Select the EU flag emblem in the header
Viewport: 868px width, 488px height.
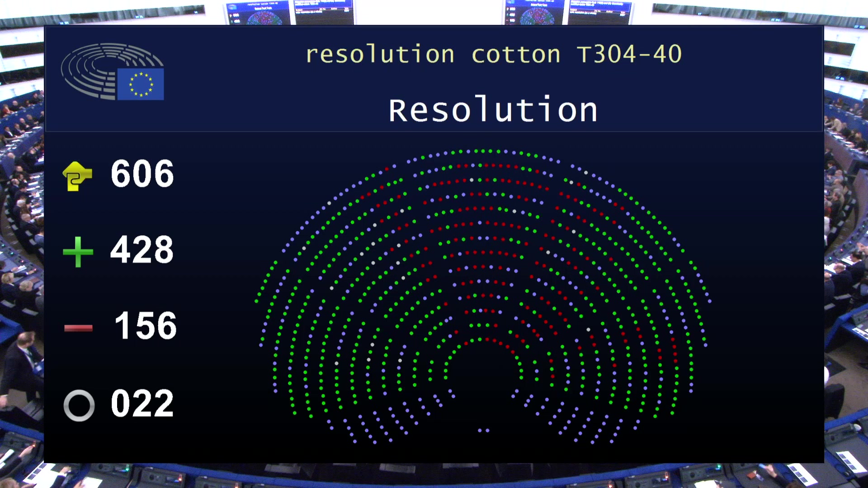click(x=140, y=84)
